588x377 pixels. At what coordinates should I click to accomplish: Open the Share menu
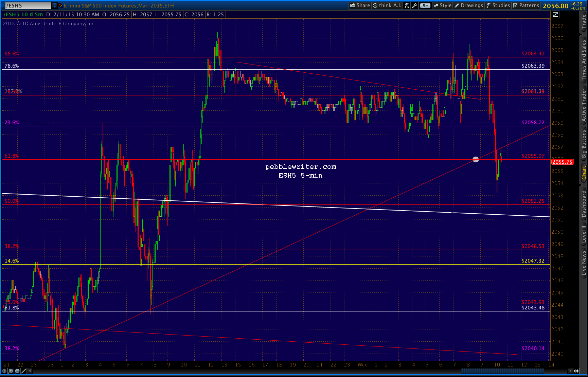[x=360, y=5]
